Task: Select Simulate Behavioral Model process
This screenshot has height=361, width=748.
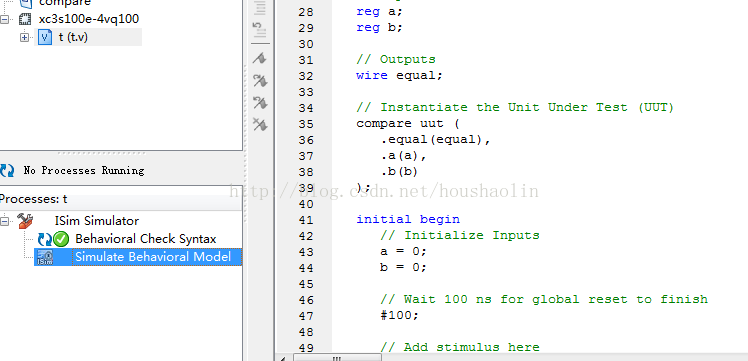Action: click(x=153, y=257)
